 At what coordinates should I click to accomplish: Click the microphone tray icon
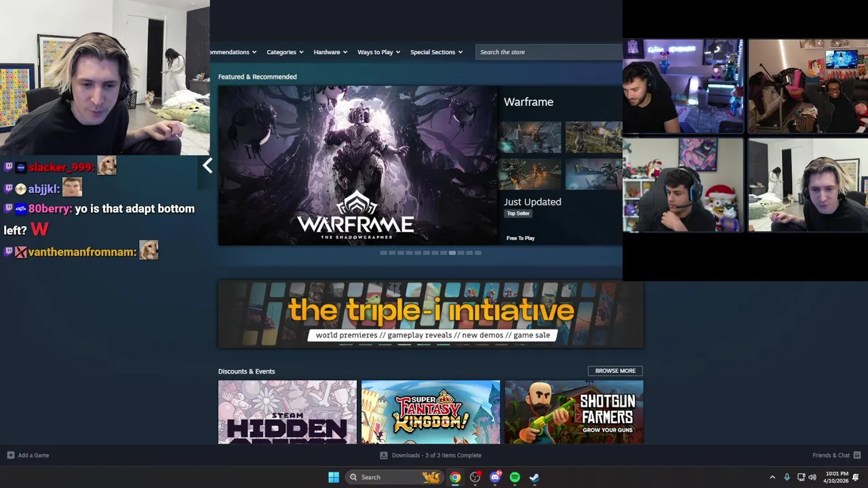[x=787, y=477]
